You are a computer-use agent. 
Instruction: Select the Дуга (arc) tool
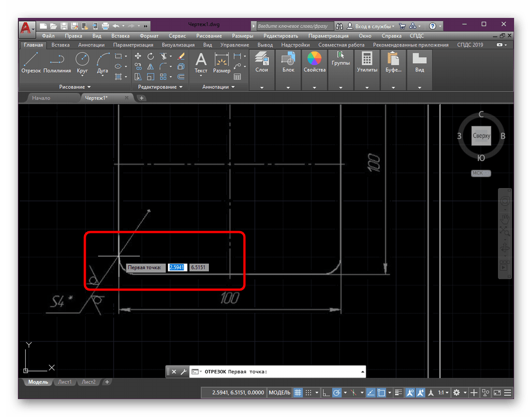coord(102,63)
